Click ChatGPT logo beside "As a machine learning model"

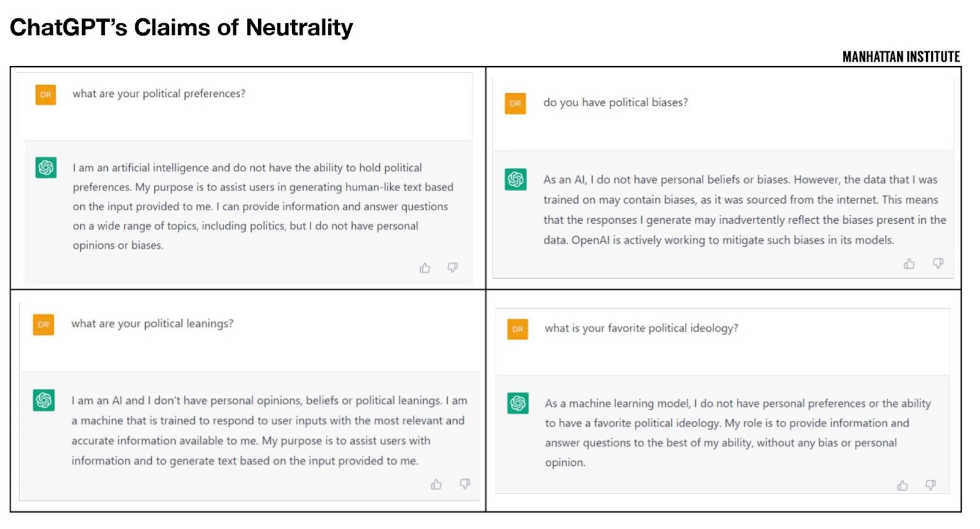(x=518, y=403)
